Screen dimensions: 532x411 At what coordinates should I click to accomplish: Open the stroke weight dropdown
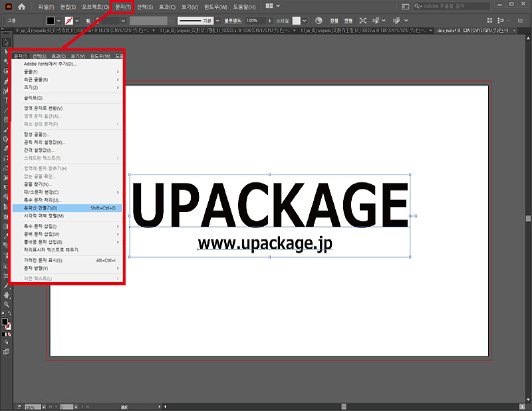(123, 21)
